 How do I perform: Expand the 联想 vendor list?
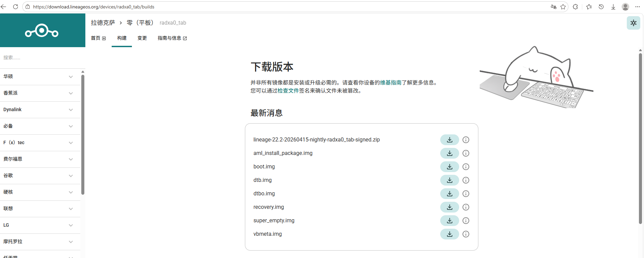(40, 209)
